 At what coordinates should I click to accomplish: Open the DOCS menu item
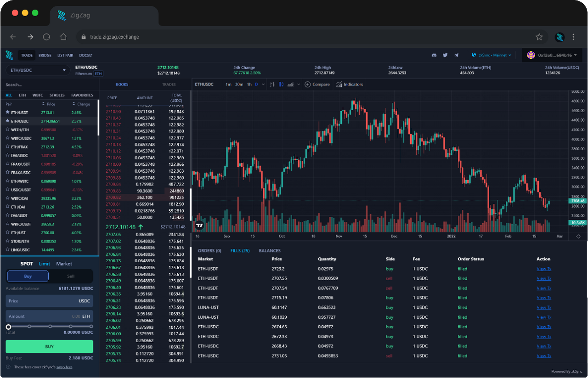pyautogui.click(x=85, y=55)
